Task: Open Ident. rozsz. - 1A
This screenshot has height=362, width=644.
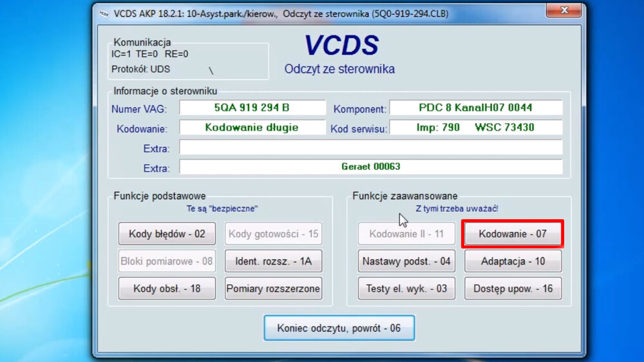Action: (x=273, y=261)
